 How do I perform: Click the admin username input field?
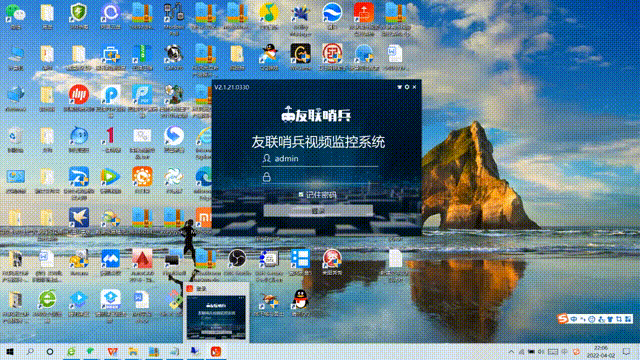click(320, 159)
